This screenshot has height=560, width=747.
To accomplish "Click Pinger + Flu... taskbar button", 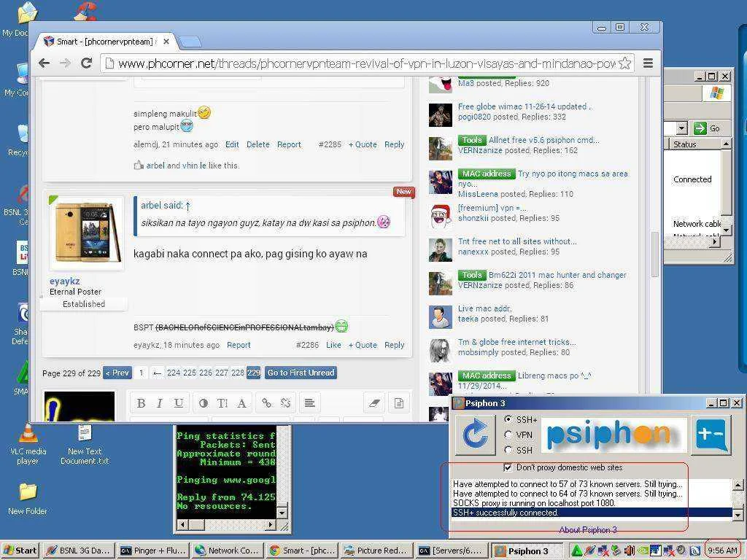I will point(153,551).
